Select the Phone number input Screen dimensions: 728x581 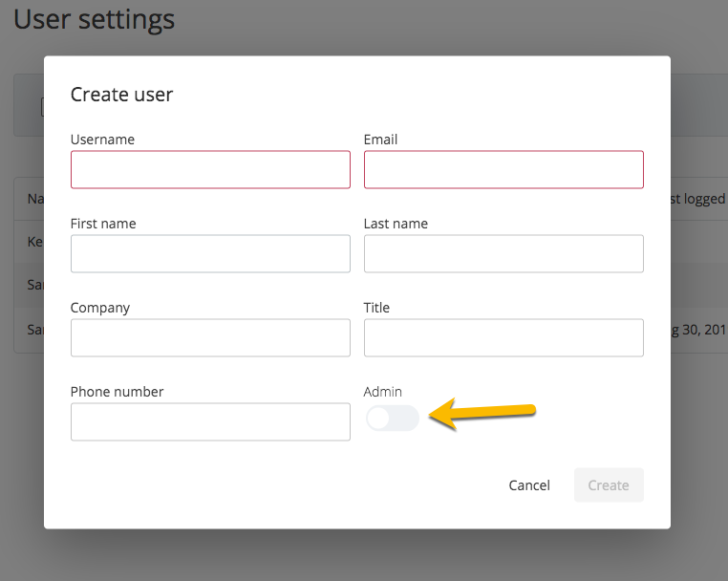click(x=210, y=421)
